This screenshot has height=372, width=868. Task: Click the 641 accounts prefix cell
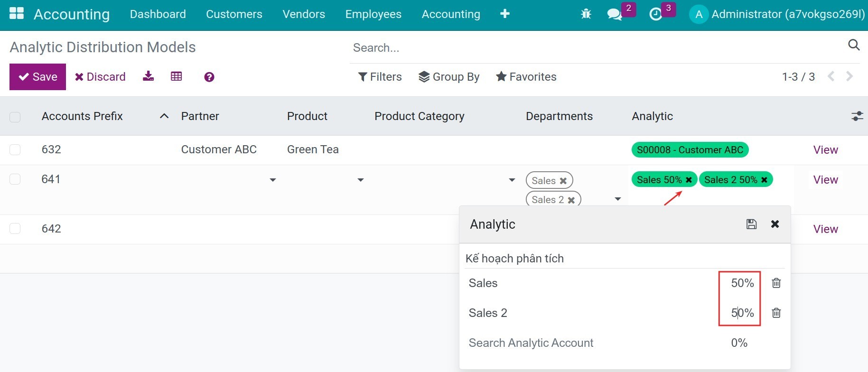[x=51, y=179]
